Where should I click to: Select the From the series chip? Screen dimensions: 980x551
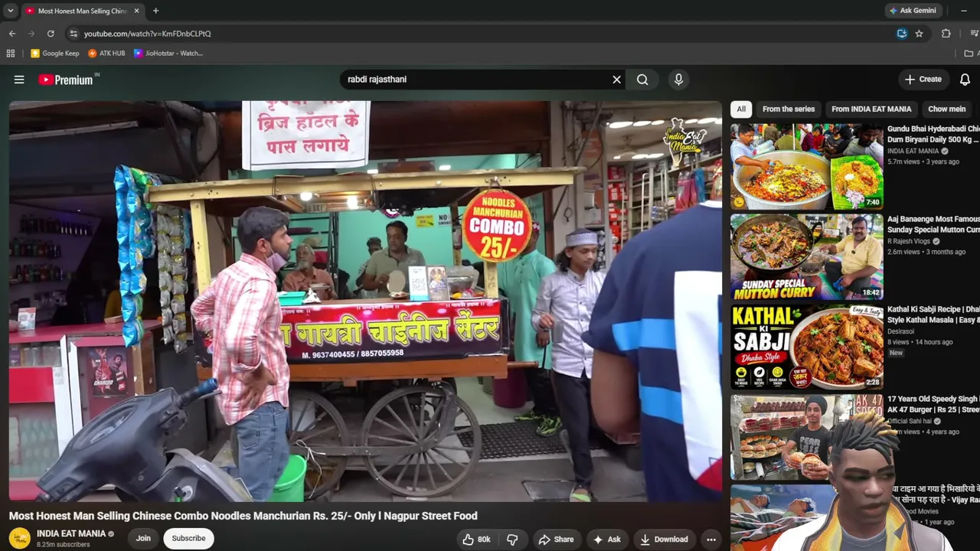(789, 109)
